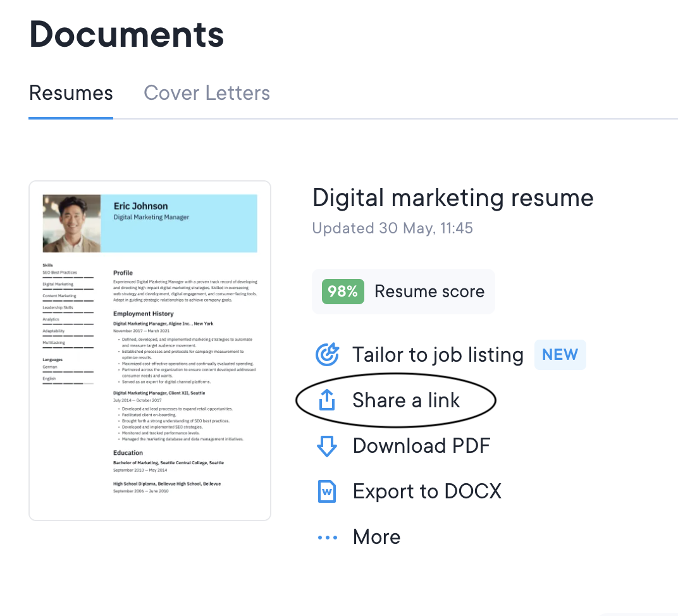The image size is (678, 616).
Task: Switch to the Resumes tab
Action: (71, 93)
